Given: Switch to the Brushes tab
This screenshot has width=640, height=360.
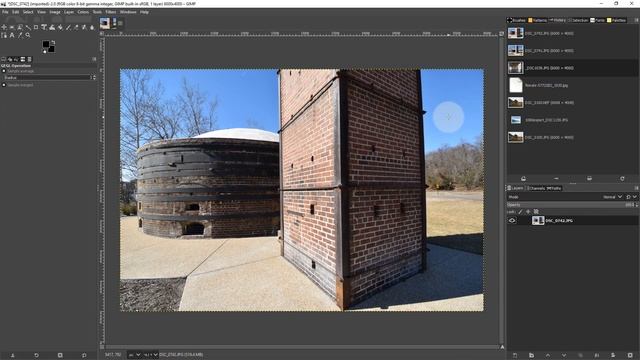Looking at the screenshot, I should click(x=516, y=20).
